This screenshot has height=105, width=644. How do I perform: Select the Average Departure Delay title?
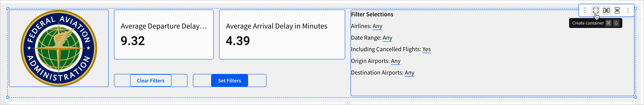164,26
